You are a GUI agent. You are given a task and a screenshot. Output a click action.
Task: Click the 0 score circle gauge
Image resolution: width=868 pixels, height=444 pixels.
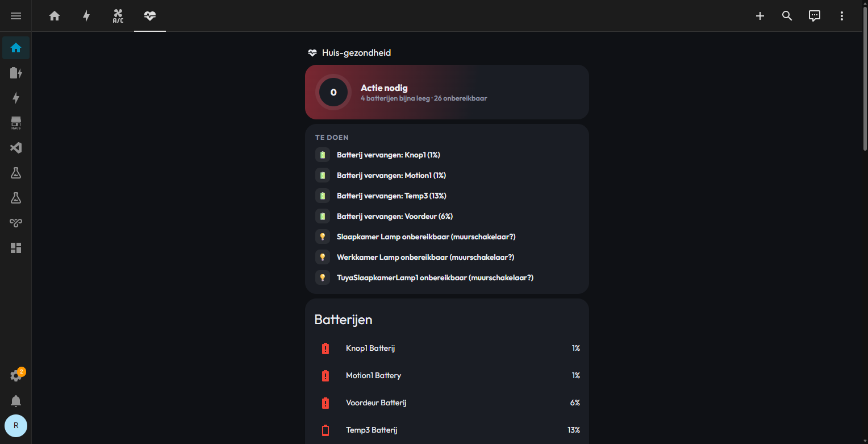(333, 92)
